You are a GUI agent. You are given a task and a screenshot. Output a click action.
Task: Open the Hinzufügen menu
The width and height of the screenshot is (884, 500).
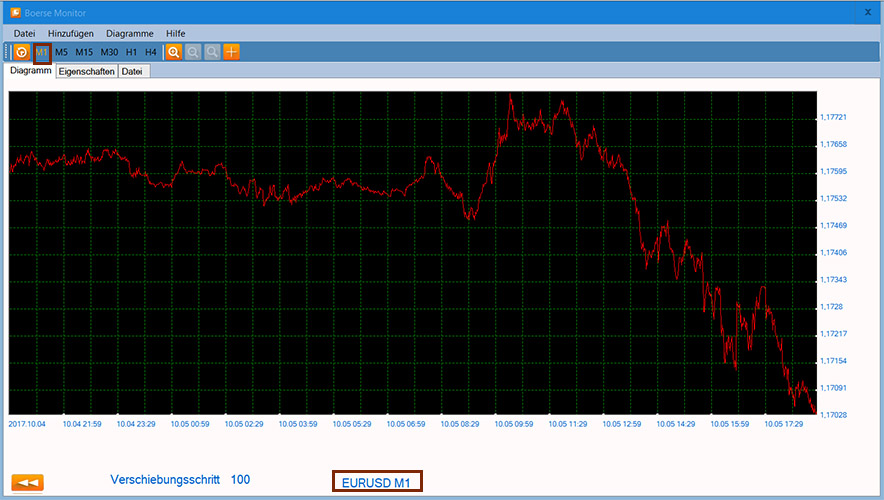click(71, 34)
